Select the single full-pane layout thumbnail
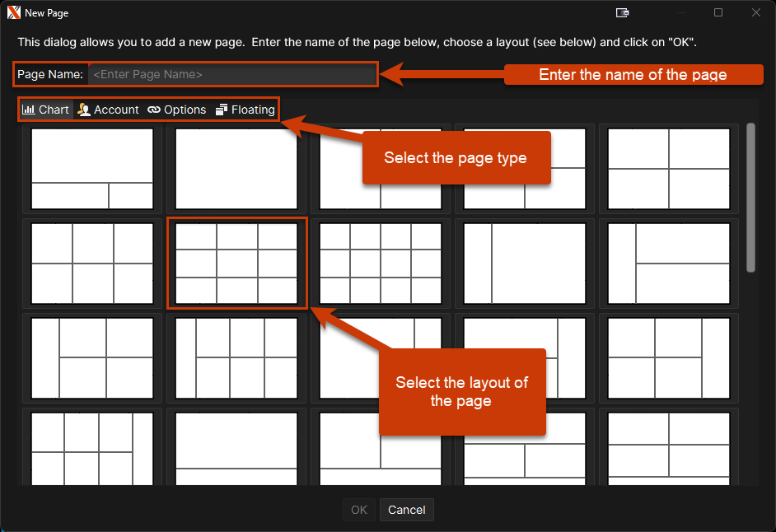Screen dimensions: 776x532 point(236,169)
